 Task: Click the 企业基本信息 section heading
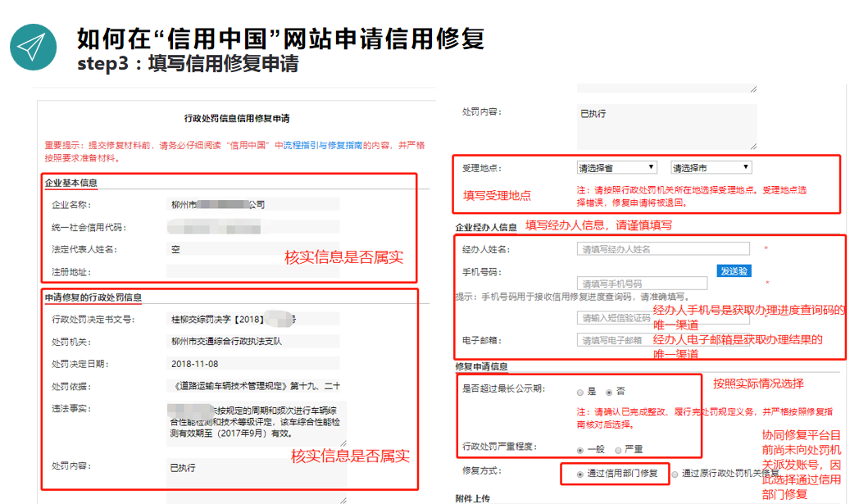pyautogui.click(x=70, y=183)
